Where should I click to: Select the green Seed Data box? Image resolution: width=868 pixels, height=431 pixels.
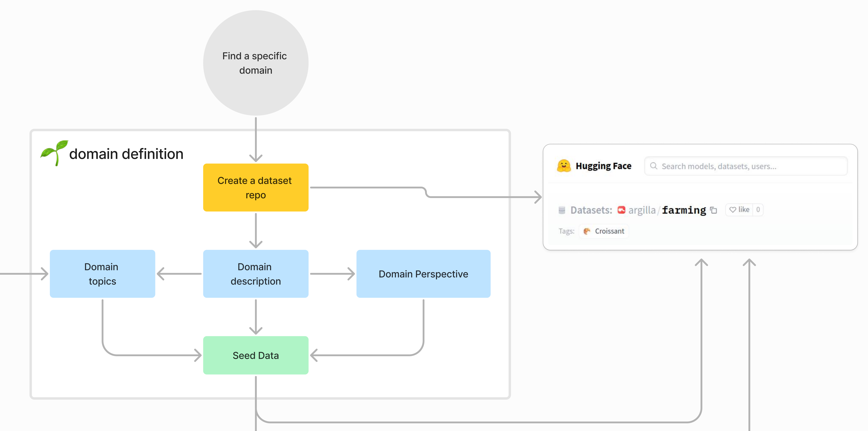coord(255,355)
